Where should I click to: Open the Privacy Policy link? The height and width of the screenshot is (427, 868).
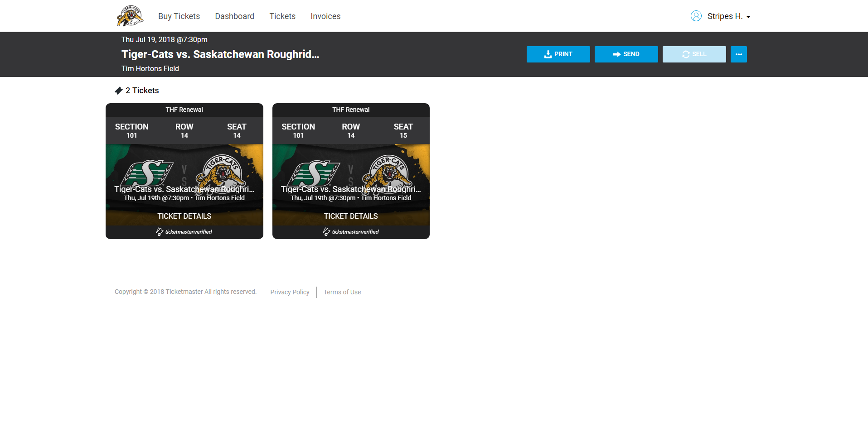pos(290,292)
